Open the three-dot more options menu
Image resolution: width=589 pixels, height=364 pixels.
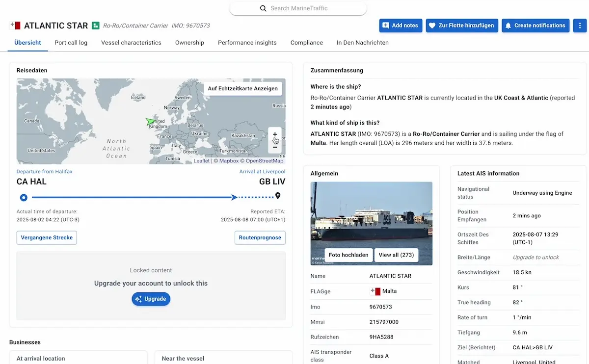tap(580, 26)
